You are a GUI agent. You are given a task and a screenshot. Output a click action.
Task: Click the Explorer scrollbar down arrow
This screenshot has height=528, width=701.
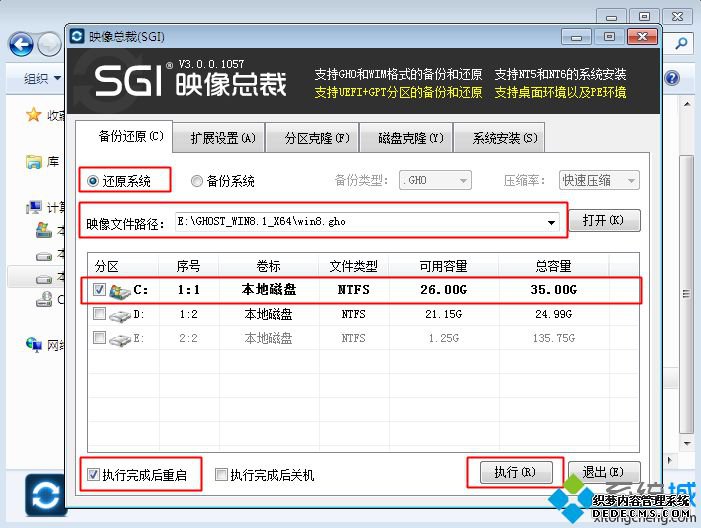tap(687, 443)
